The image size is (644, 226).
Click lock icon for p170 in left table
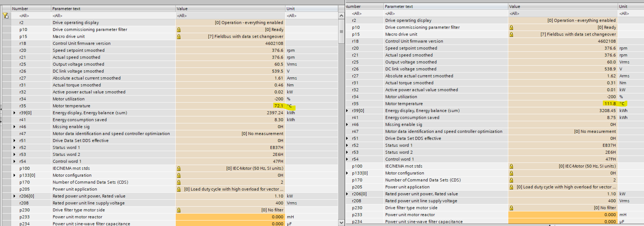pos(179,182)
